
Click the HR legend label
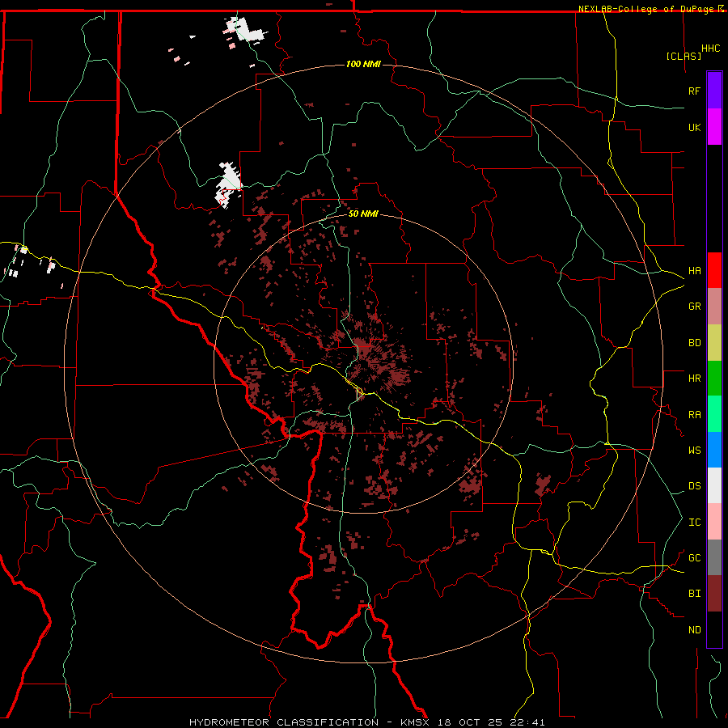pos(694,379)
